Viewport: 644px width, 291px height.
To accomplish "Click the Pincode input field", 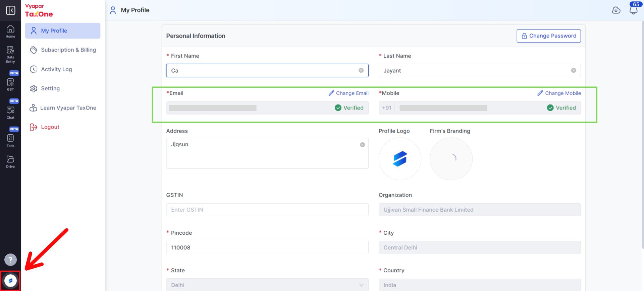I will [267, 247].
